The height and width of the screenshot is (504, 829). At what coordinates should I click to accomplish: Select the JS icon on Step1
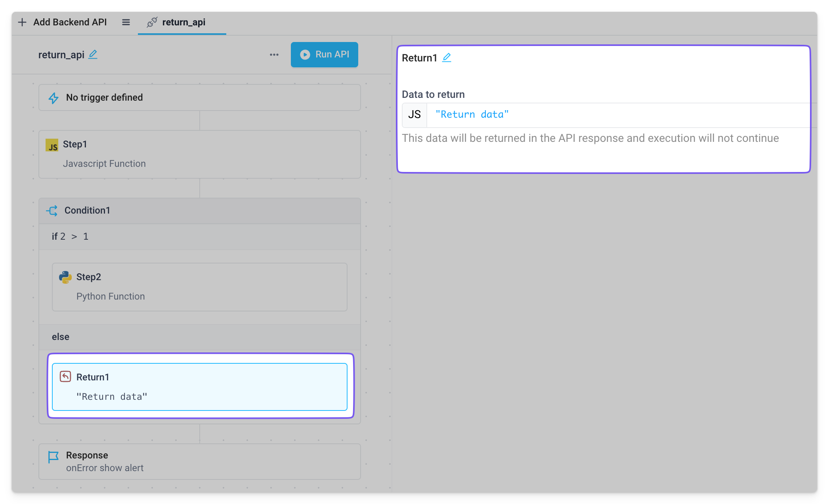click(x=53, y=145)
